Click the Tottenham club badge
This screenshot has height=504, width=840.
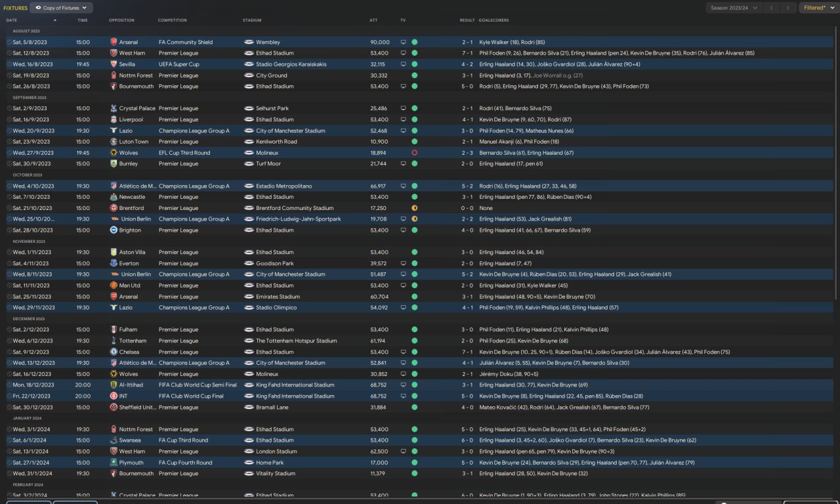(114, 341)
